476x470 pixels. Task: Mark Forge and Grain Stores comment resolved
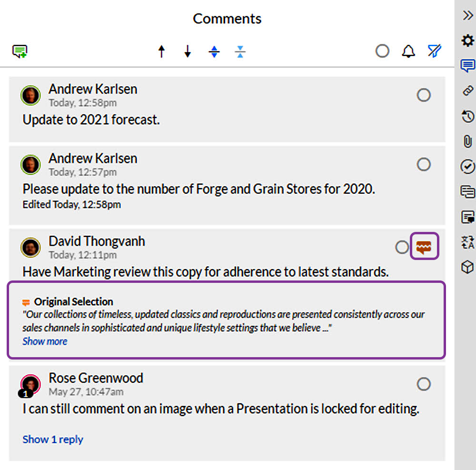[424, 164]
